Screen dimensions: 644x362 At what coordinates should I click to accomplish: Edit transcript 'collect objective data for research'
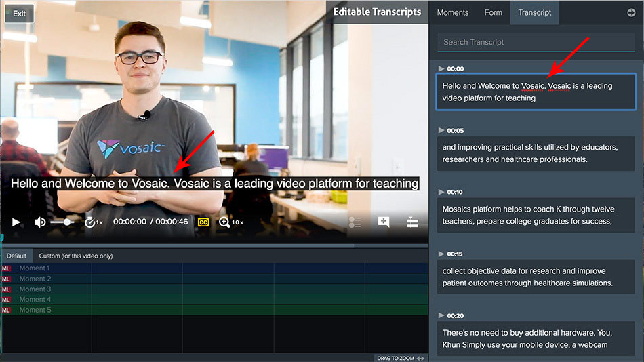[x=536, y=277]
